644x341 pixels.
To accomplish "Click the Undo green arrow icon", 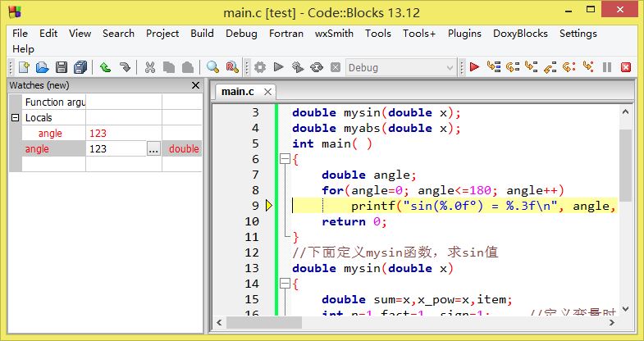I will pyautogui.click(x=106, y=67).
